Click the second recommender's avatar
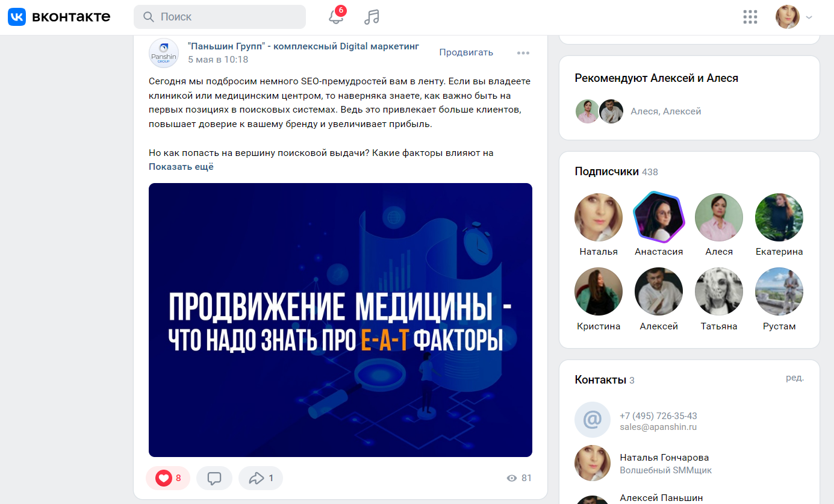Viewport: 834px width, 504px height. pyautogui.click(x=611, y=111)
